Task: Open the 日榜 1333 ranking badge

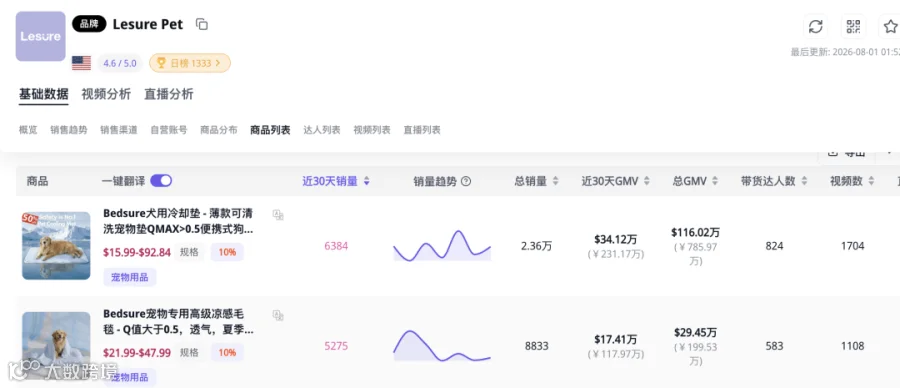Action: (x=190, y=63)
